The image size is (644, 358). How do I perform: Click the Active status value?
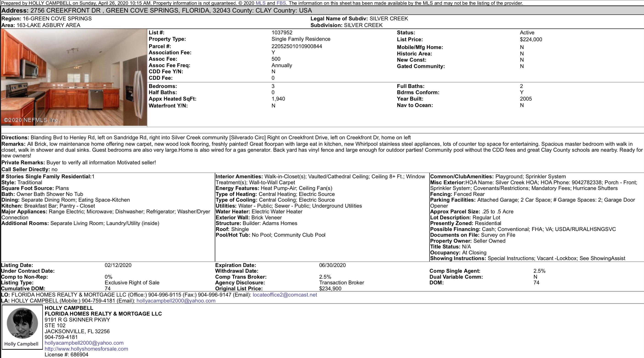point(527,33)
